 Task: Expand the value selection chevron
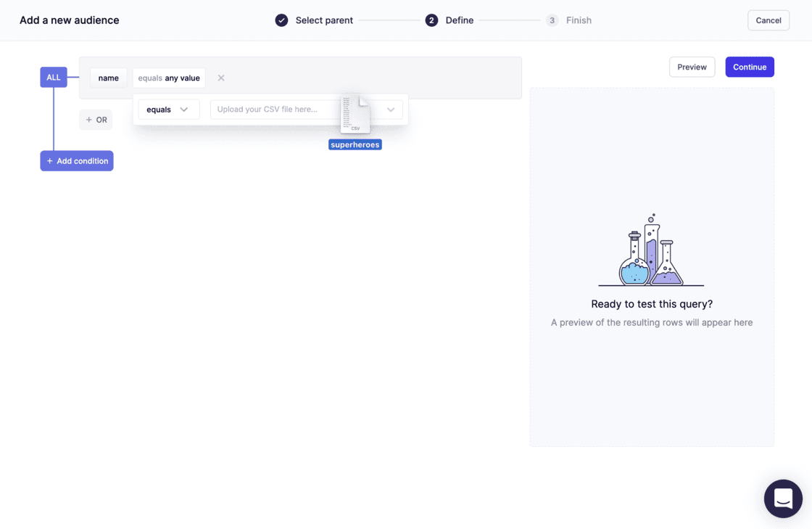(x=390, y=109)
